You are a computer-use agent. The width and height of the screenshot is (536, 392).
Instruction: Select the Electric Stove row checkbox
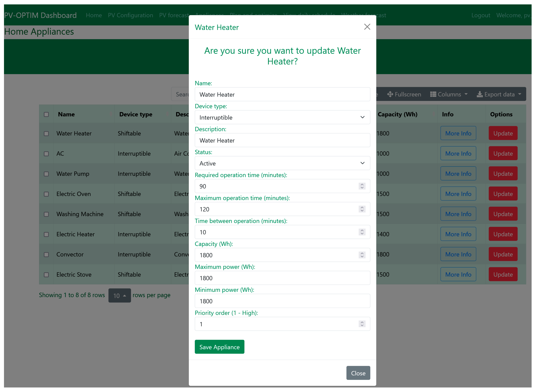click(x=46, y=275)
